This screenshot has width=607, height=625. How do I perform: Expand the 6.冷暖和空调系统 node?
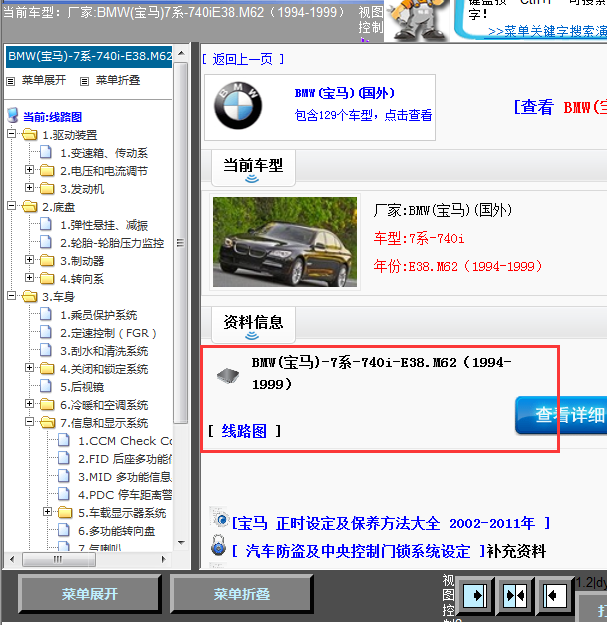[x=29, y=404]
